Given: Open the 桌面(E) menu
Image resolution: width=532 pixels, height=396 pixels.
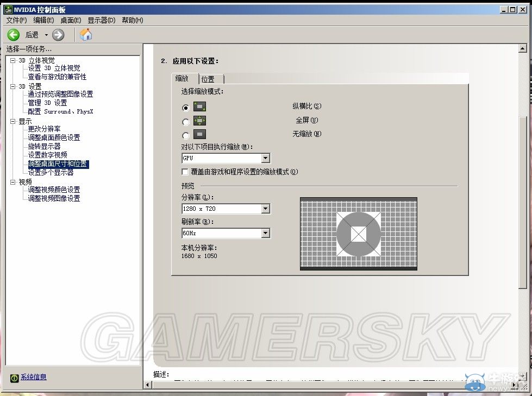Looking at the screenshot, I should [71, 20].
